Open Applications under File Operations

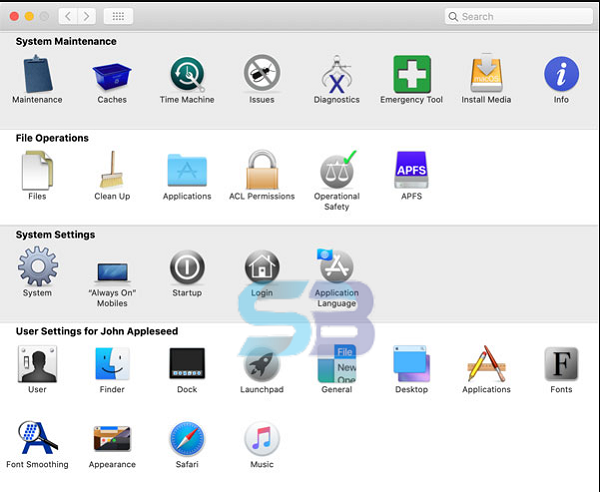tap(187, 170)
